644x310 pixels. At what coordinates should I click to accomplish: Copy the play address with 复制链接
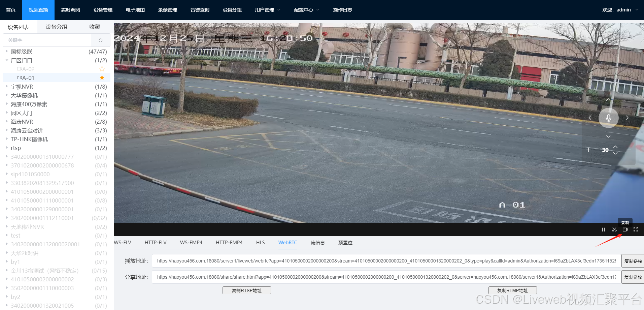634,260
